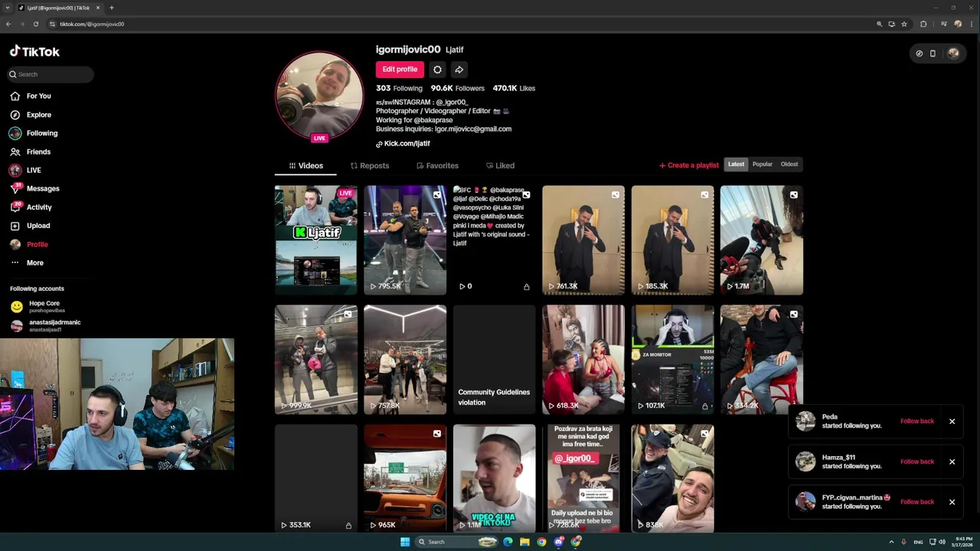The height and width of the screenshot is (551, 980).
Task: Switch to the Videos tab
Action: [x=305, y=165]
